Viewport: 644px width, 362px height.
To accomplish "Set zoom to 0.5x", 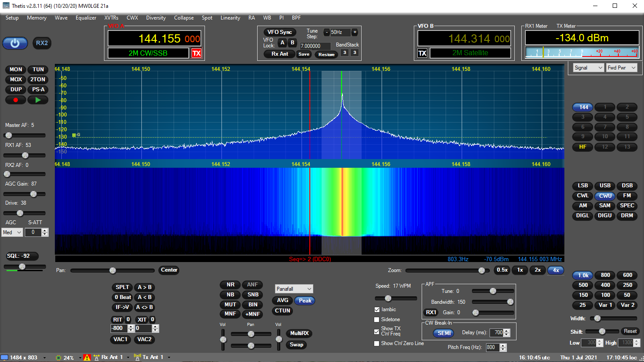I will coord(502,270).
